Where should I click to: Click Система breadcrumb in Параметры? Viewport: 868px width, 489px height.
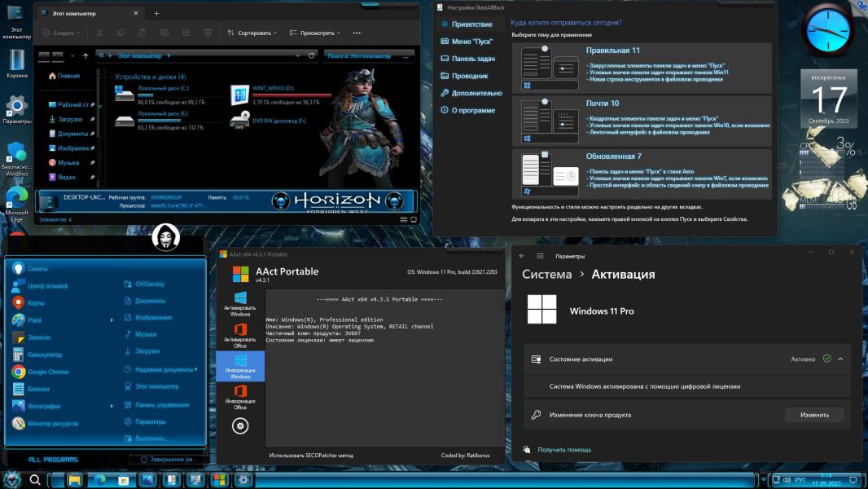[546, 275]
